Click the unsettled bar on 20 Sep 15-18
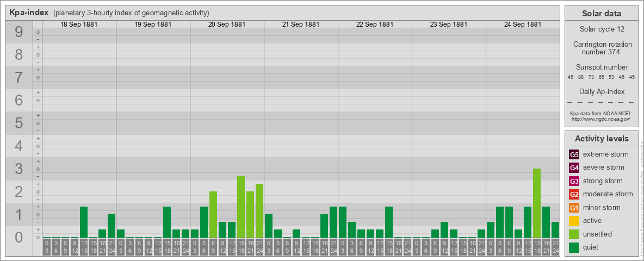Screen dimensions: 644x261 point(240,207)
